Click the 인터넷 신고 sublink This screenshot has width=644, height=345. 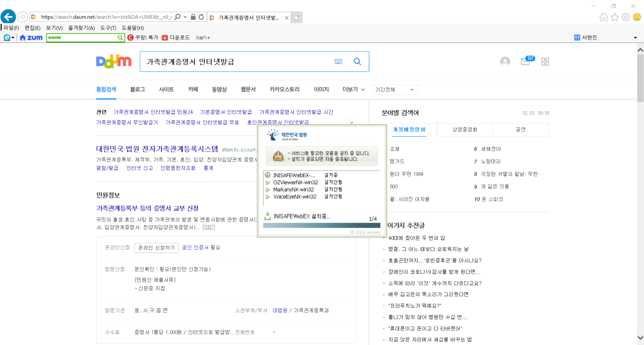tap(140, 168)
